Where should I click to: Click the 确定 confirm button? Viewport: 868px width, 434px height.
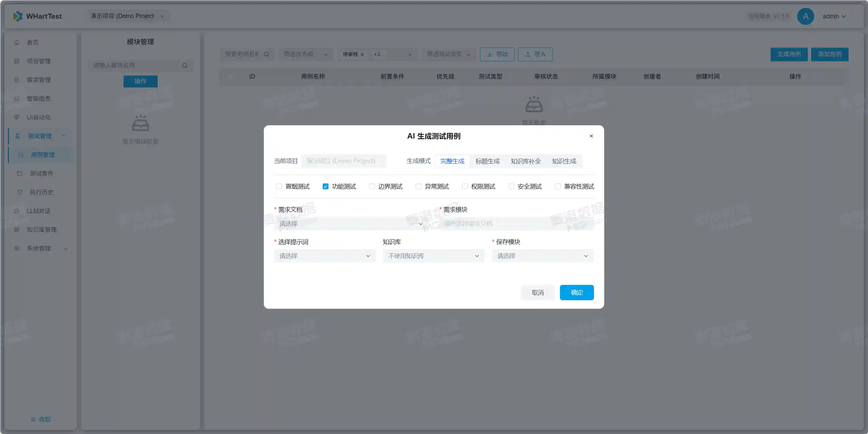[577, 292]
